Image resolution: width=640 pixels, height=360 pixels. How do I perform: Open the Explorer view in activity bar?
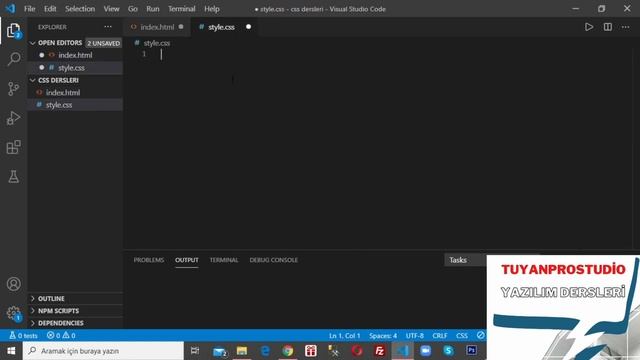click(x=13, y=30)
